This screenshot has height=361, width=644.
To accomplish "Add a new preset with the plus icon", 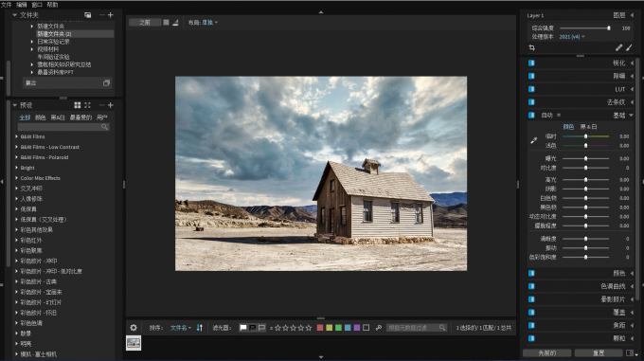I will [x=111, y=105].
